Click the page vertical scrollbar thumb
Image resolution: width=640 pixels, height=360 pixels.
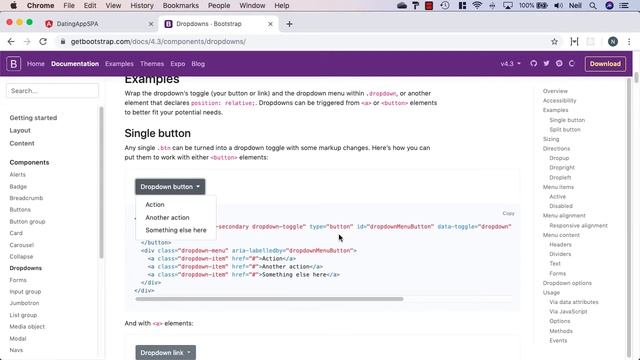(636, 78)
